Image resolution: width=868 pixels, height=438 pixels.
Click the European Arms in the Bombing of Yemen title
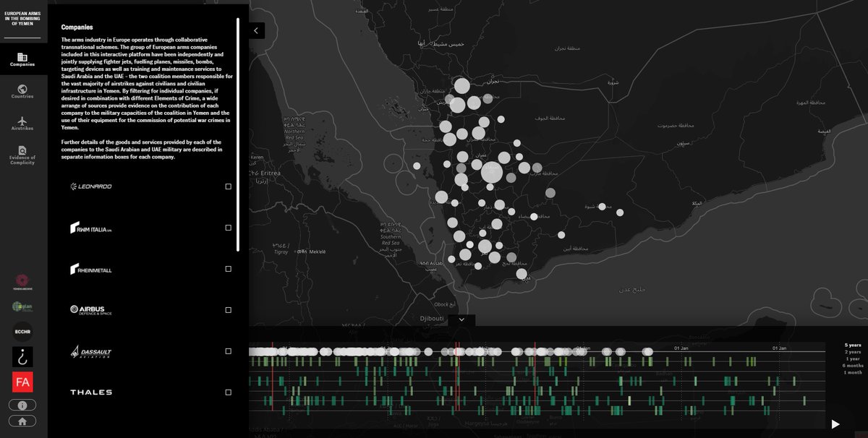click(22, 18)
